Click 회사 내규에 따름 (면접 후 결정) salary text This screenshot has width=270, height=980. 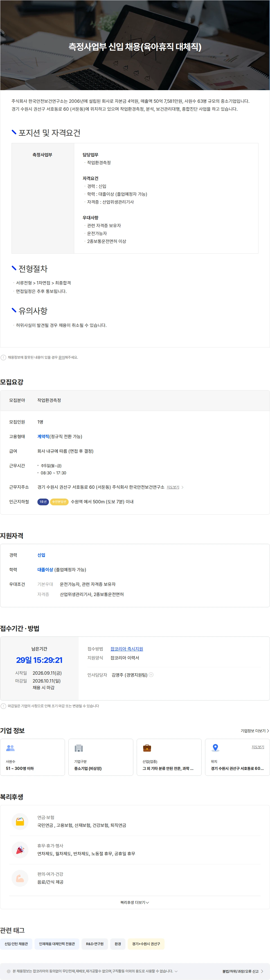66,451
